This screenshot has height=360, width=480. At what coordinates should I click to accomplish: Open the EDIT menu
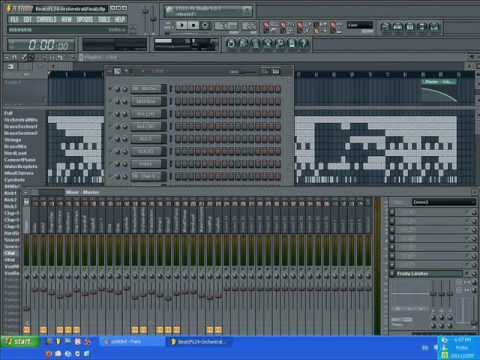(x=28, y=20)
